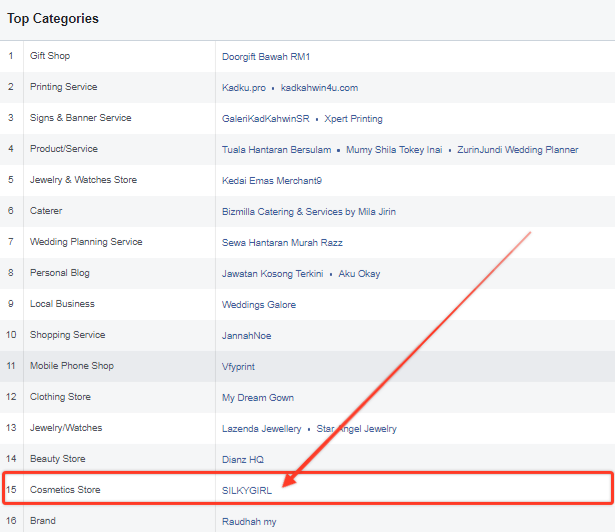
Task: Select the Product/Service category
Action: tap(64, 149)
